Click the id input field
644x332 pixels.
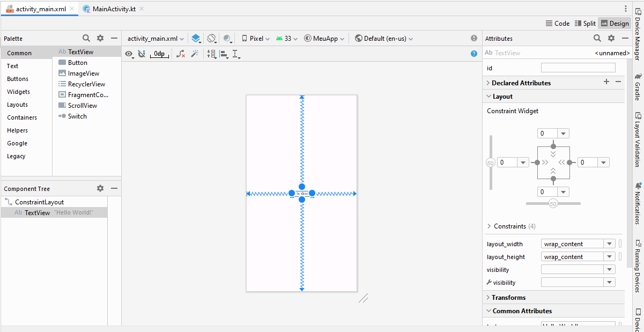[578, 68]
